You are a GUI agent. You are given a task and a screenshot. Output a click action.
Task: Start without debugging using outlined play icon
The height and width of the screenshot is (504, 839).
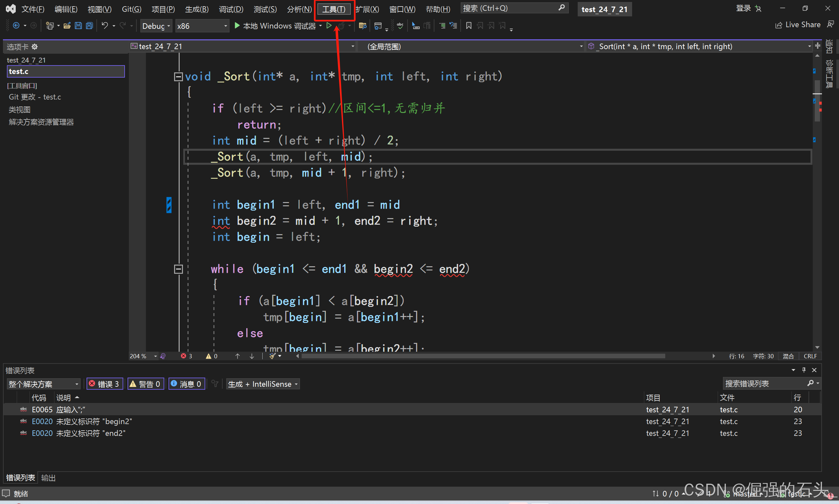tap(329, 26)
